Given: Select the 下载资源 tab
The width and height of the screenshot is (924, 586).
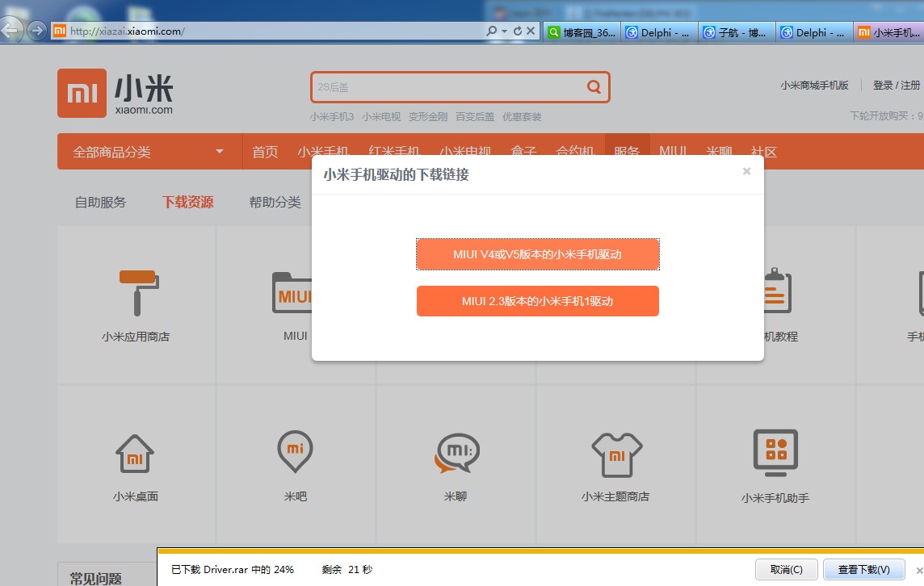Looking at the screenshot, I should (x=188, y=202).
